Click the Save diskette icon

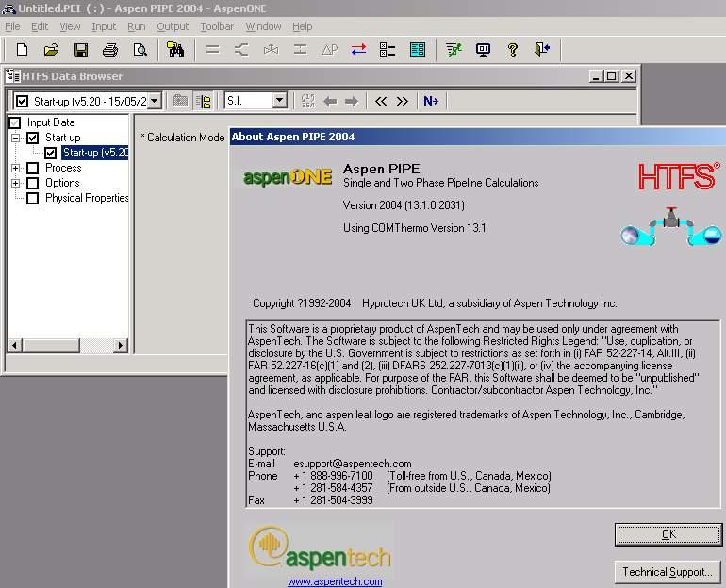pyautogui.click(x=81, y=49)
